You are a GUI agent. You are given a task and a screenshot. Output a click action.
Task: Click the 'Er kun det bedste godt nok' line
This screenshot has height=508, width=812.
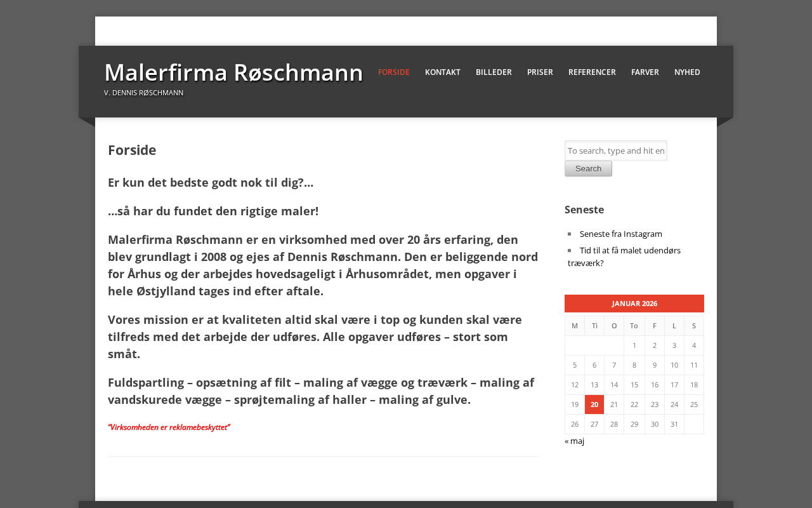pyautogui.click(x=211, y=183)
